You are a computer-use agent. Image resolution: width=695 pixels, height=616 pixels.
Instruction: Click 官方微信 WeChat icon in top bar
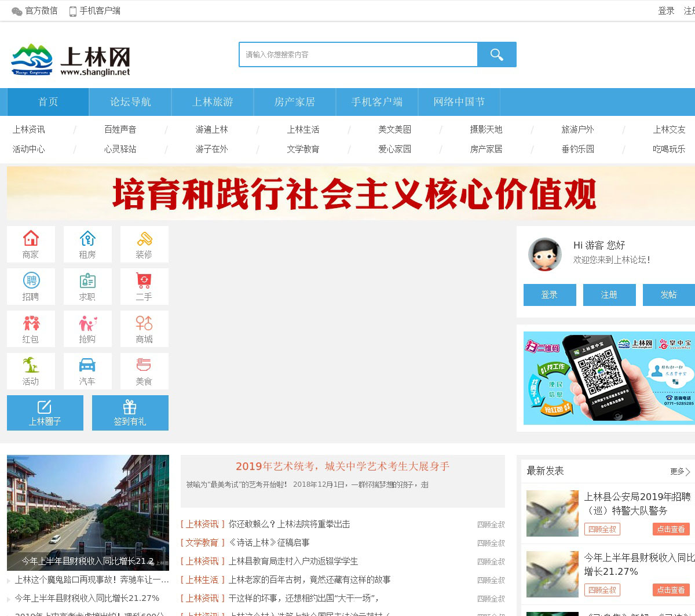click(17, 11)
